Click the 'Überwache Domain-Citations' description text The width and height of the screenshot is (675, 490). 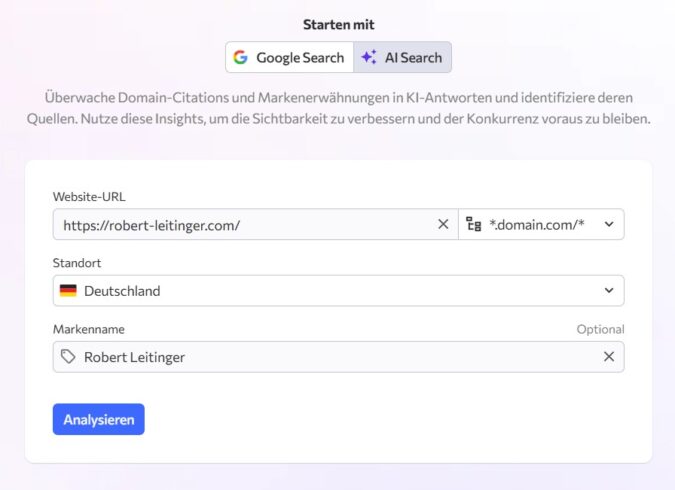(x=338, y=108)
